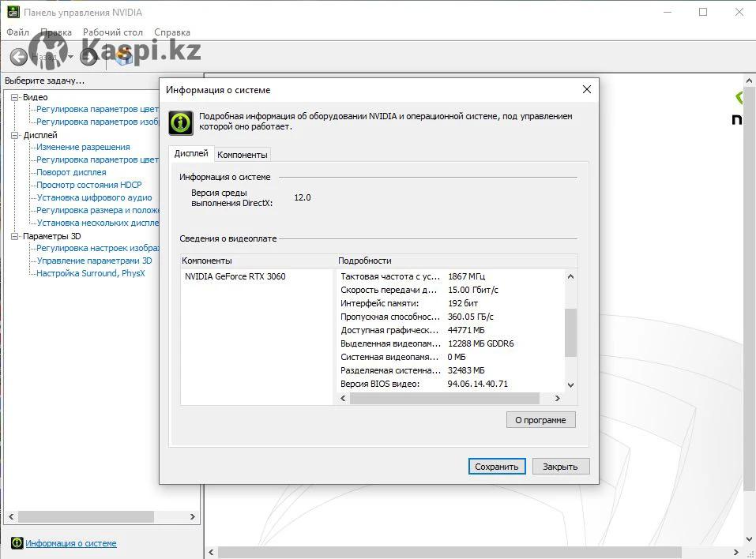Open Установка нескольких дисплеев task

97,223
